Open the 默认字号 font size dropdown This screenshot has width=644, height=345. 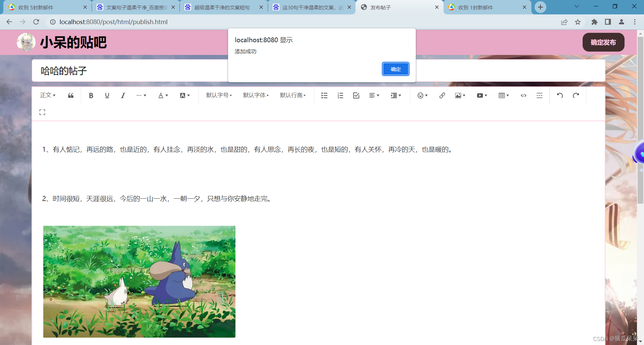[x=219, y=95]
